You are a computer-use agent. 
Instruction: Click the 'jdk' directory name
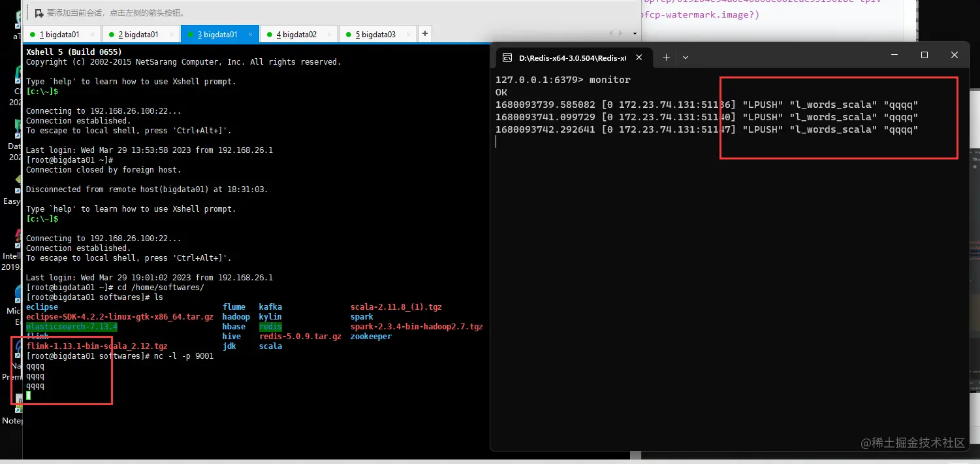[x=229, y=346]
